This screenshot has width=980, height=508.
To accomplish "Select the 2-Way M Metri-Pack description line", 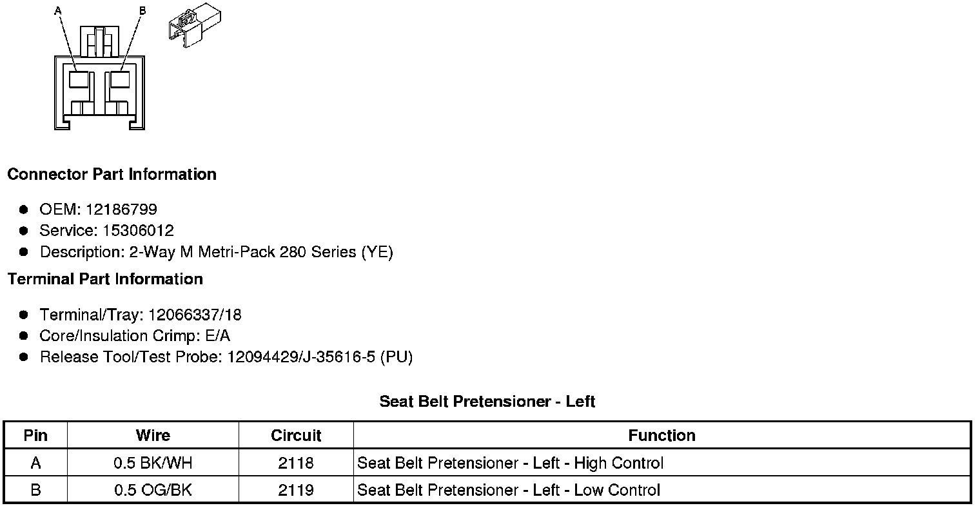I will coord(216,252).
